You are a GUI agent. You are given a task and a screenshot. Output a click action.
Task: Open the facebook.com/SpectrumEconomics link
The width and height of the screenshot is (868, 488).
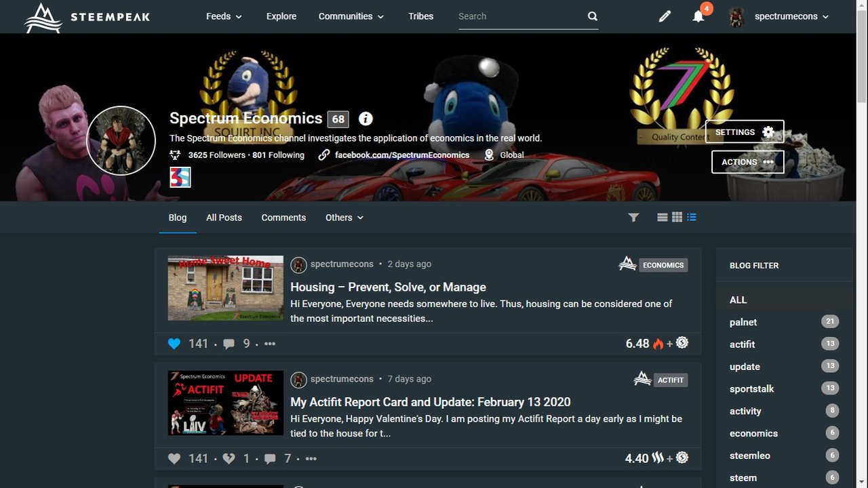point(402,155)
